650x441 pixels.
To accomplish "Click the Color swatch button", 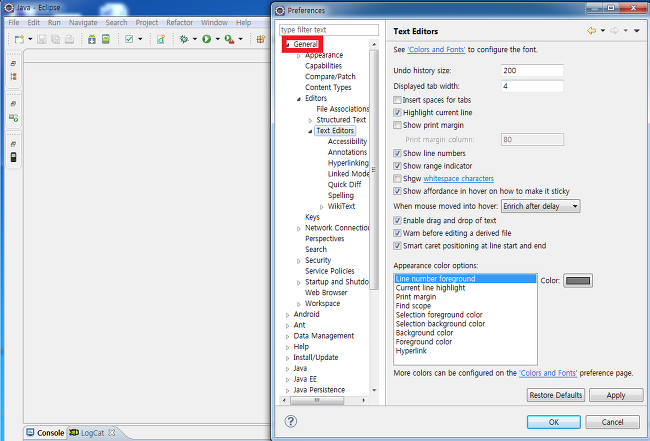I will click(x=578, y=281).
